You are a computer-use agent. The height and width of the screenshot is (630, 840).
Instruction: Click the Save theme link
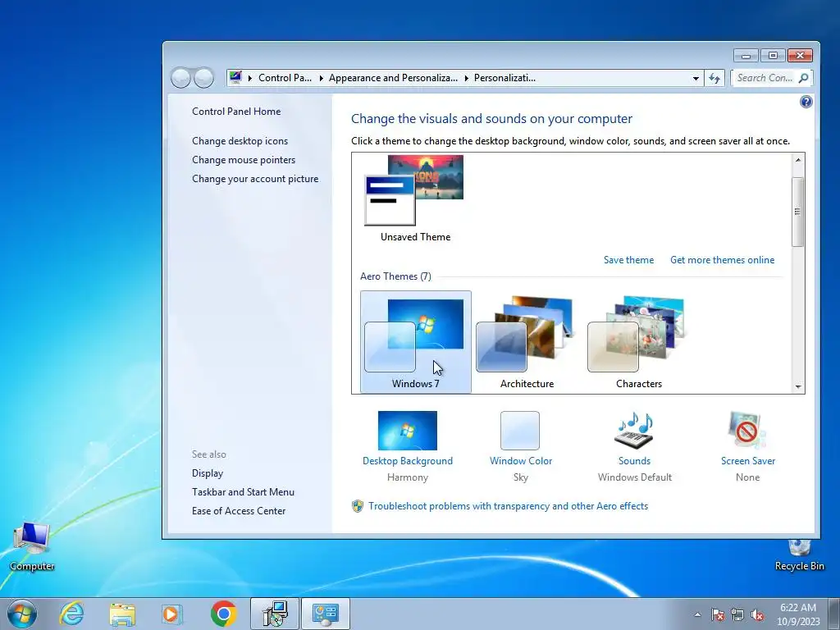[x=628, y=260]
